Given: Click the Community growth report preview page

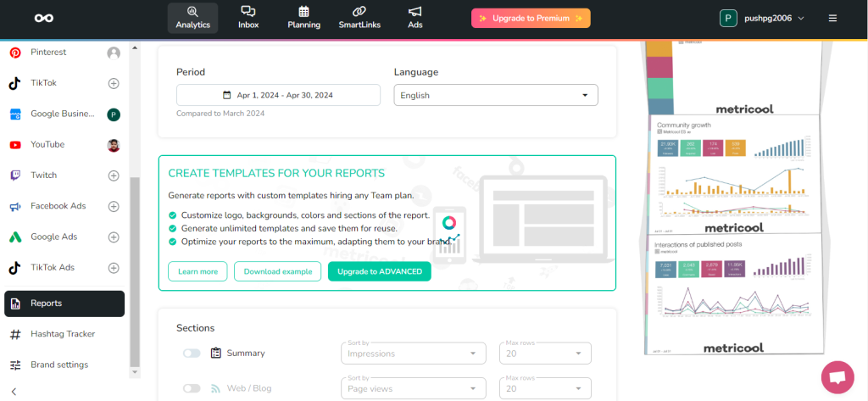Looking at the screenshot, I should 733,175.
